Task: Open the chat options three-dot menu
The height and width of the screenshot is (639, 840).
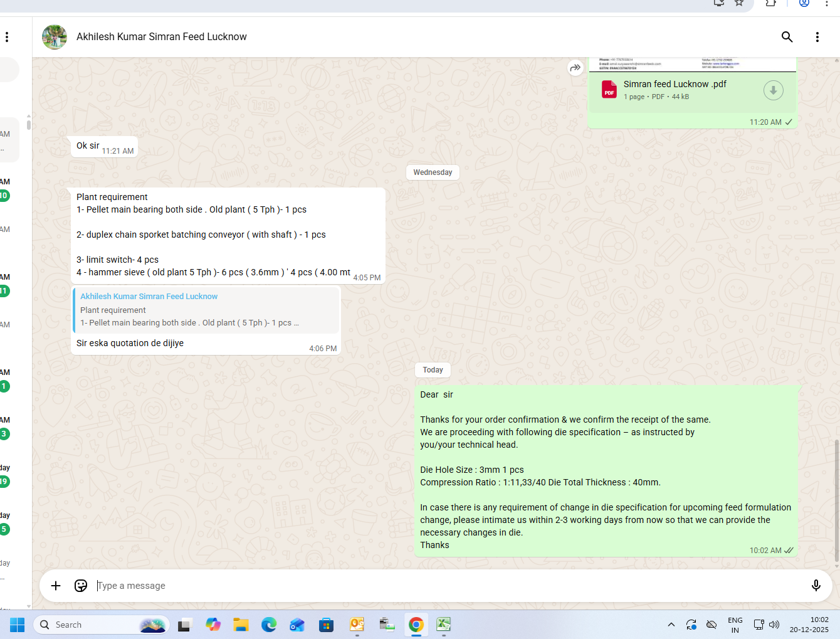Action: coord(817,37)
